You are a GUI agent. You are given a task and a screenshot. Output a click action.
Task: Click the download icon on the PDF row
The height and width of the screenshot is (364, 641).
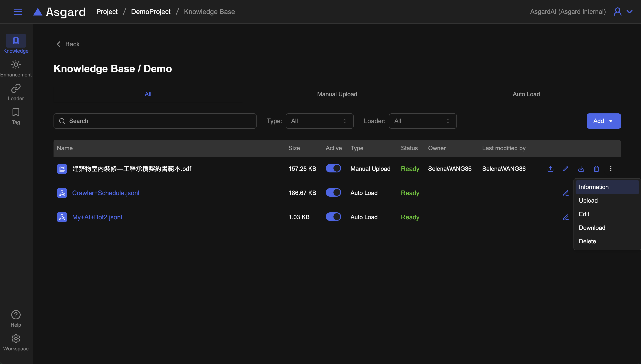581,169
